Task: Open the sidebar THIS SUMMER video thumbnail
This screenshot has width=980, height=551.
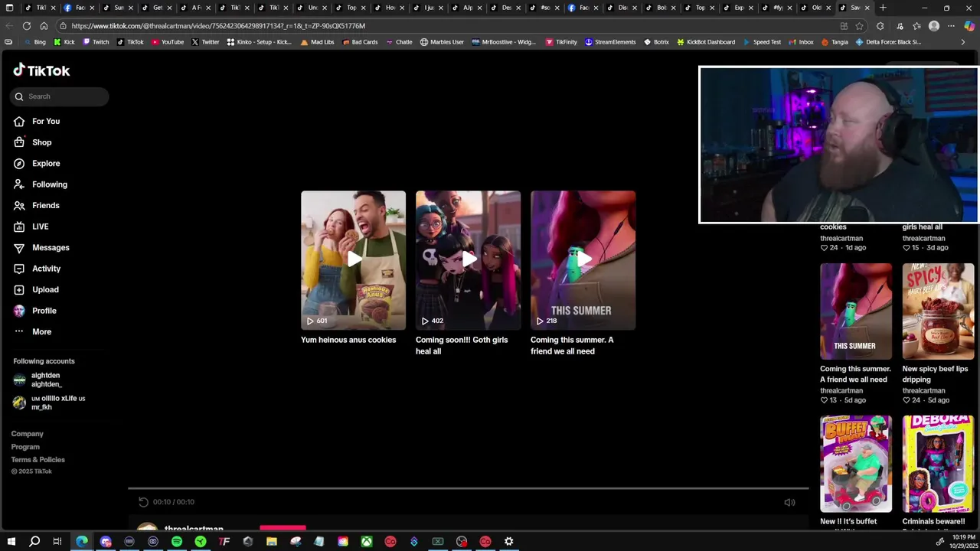Action: click(x=856, y=311)
